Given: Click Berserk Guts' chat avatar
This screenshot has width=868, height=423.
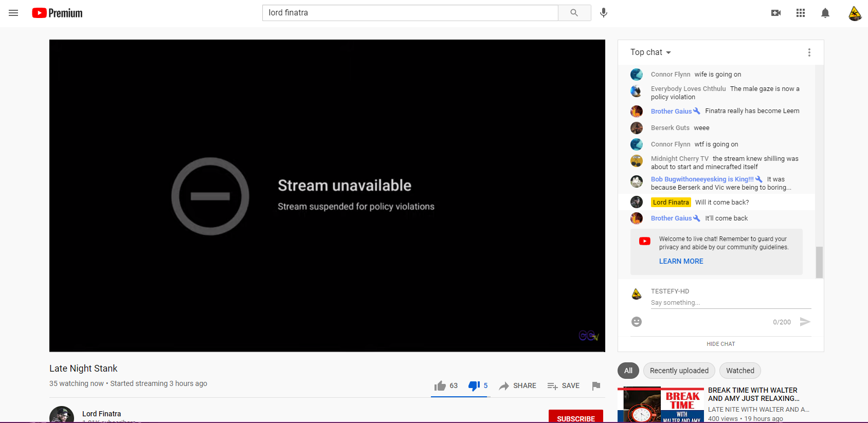Looking at the screenshot, I should (x=637, y=128).
